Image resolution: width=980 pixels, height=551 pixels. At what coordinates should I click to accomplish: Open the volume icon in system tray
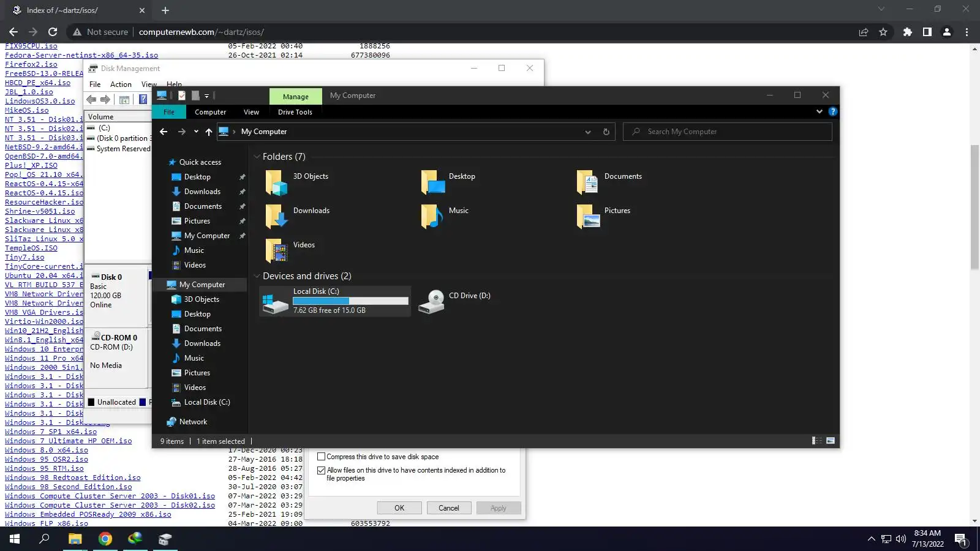(900, 539)
